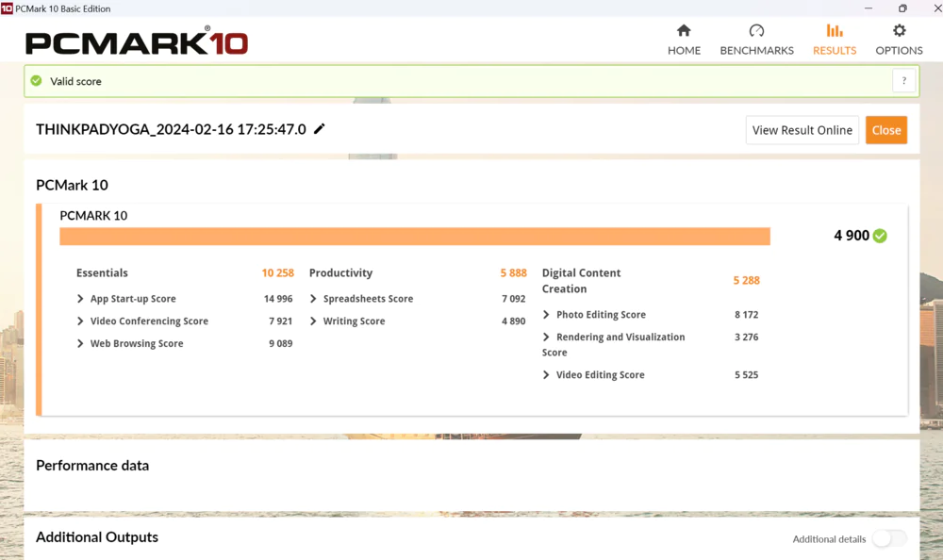Screen dimensions: 943x560
Task: Click the Valid score help question mark
Action: (904, 80)
